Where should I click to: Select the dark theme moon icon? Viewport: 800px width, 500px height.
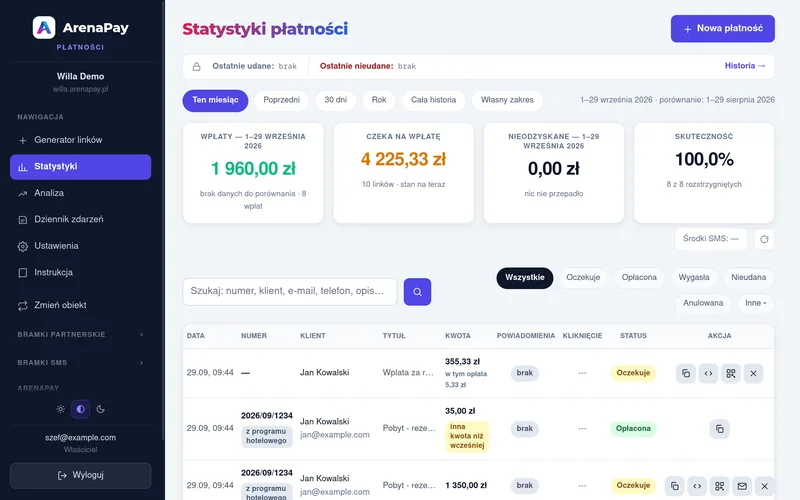point(101,409)
